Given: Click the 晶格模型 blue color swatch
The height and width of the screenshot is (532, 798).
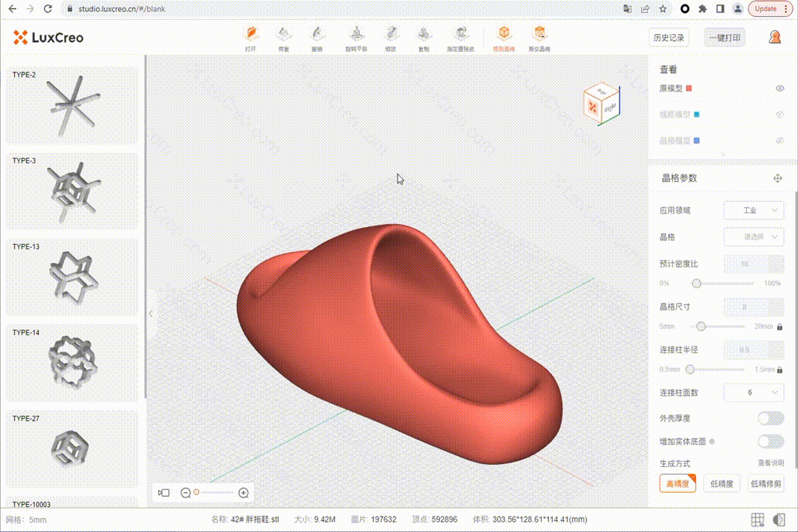Looking at the screenshot, I should point(697,140).
